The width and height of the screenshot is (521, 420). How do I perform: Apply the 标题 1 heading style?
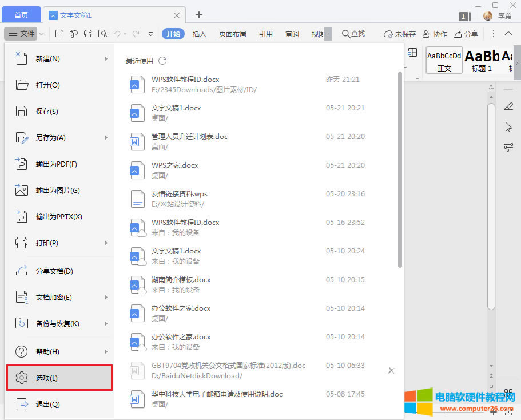(482, 61)
